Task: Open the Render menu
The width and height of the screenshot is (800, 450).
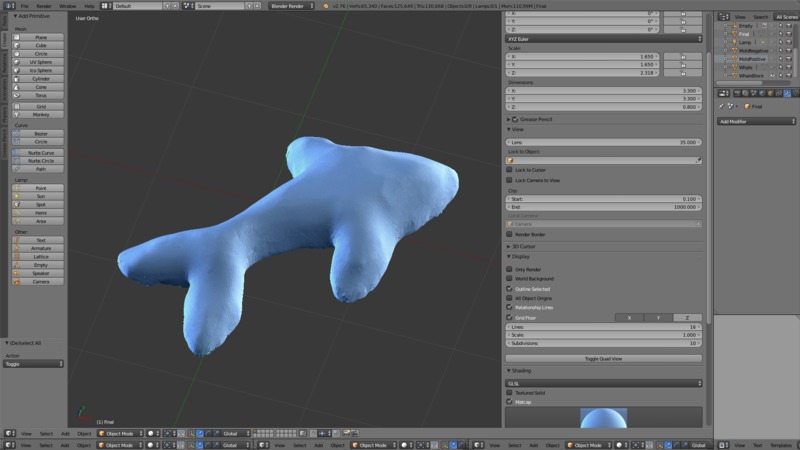Action: coord(44,6)
